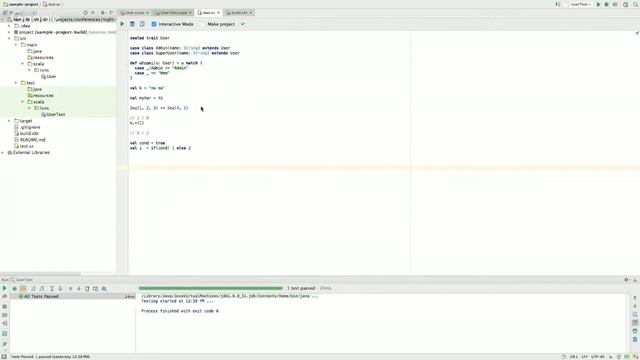The height and width of the screenshot is (360, 640).
Task: Collapse the src folder
Action: tap(9, 38)
